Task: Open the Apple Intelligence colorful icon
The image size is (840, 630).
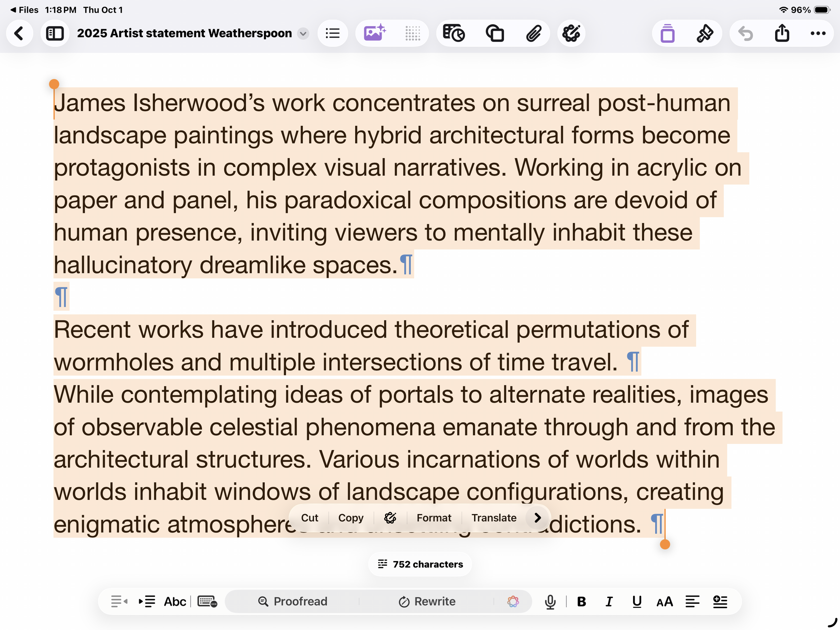Action: 513,601
